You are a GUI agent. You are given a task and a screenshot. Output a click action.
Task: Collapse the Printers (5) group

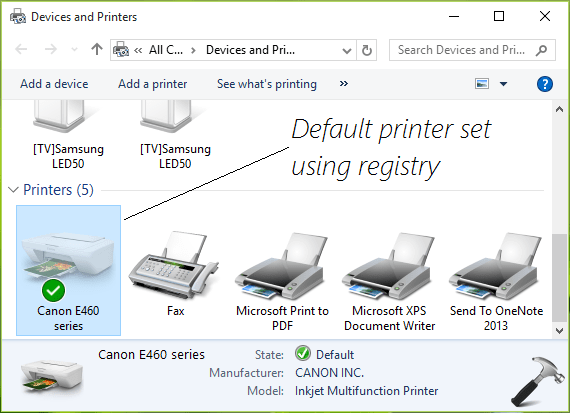(13, 189)
